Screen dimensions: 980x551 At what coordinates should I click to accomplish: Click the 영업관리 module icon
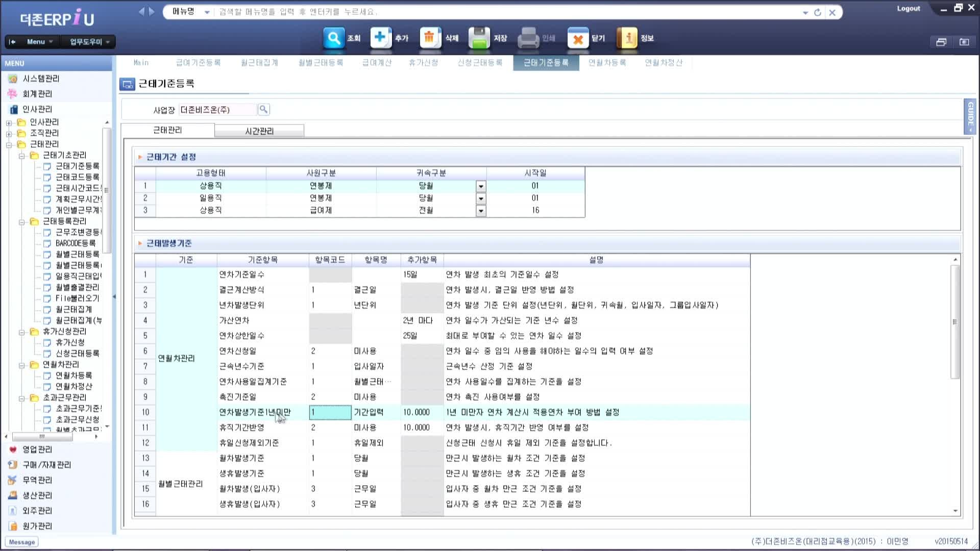(x=13, y=449)
